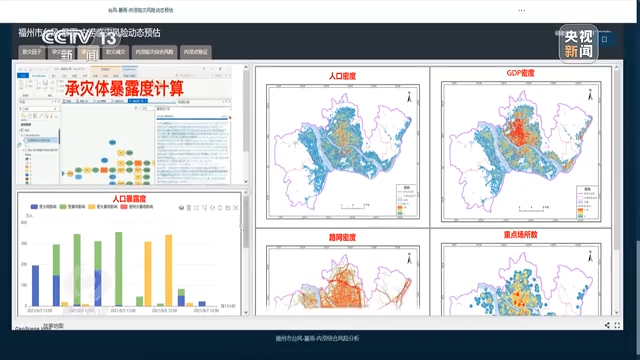The image size is (640, 360).
Task: Click the 人口密度 map thumbnail
Action: 343,151
